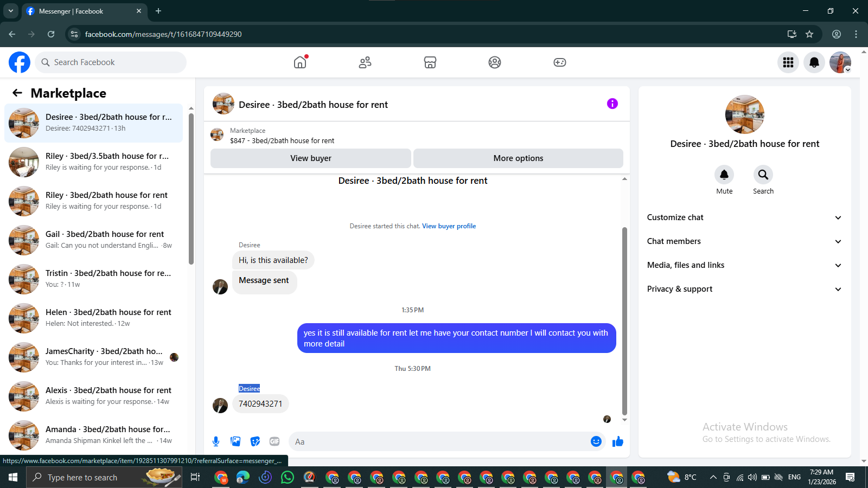Open a new browser tab

[x=158, y=11]
